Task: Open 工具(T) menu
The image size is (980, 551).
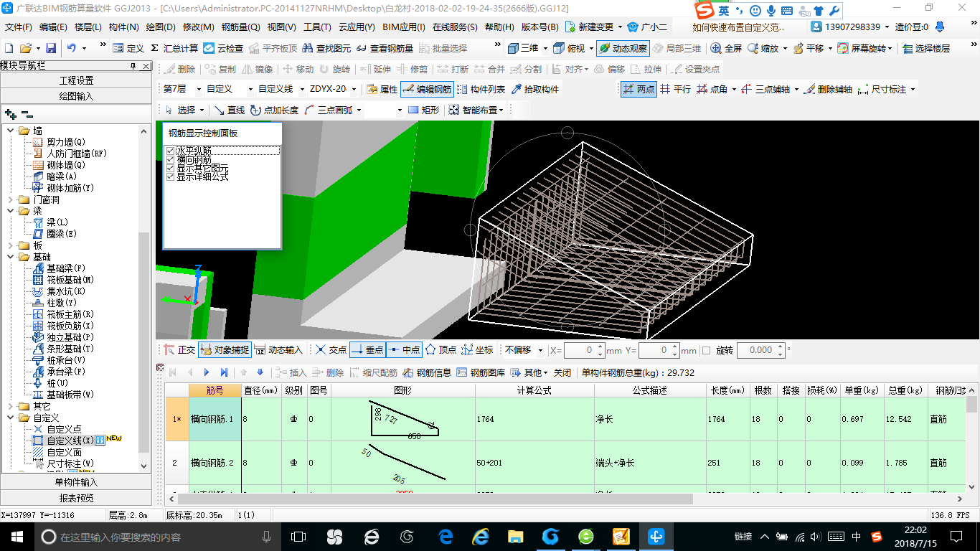Action: (317, 27)
